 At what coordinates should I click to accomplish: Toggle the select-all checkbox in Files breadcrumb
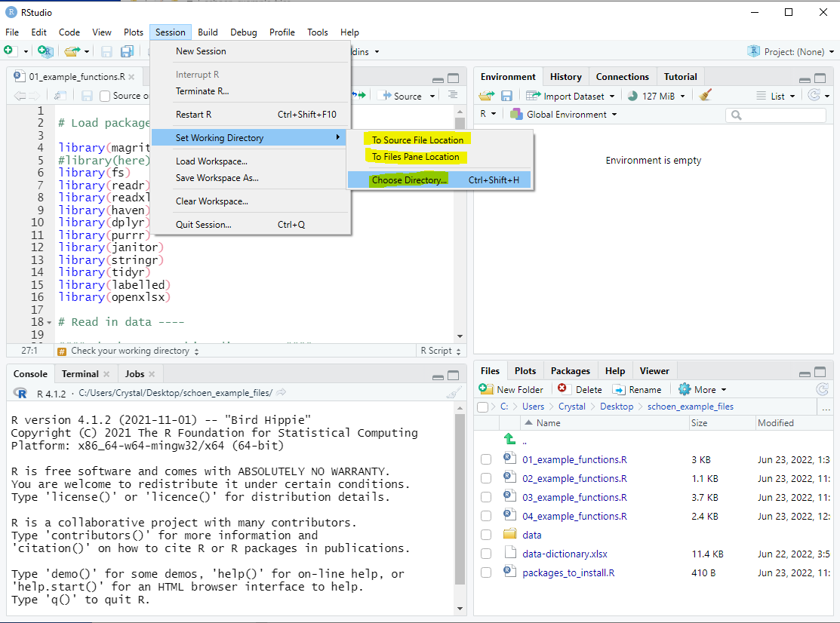[483, 407]
